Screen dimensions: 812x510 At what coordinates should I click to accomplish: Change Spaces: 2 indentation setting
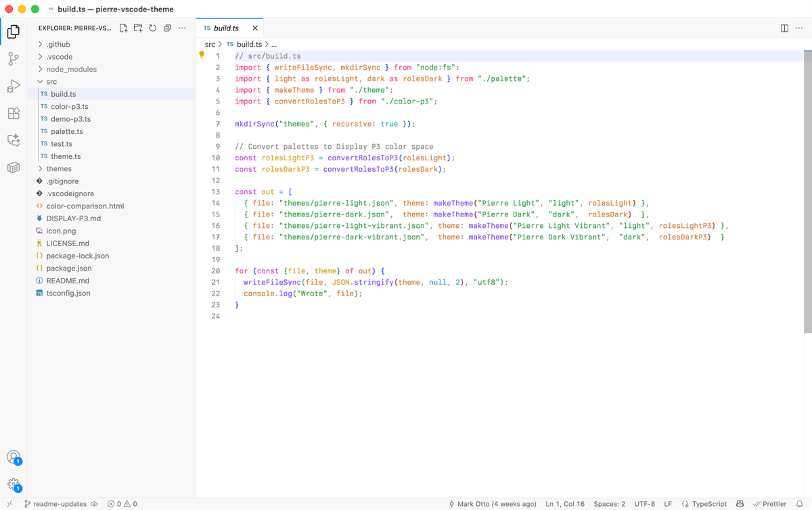(609, 504)
